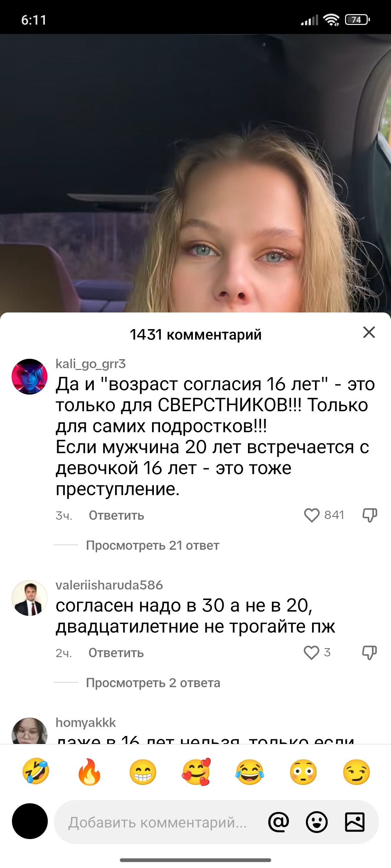Like kali_go_grr3's comment with heart icon
This screenshot has width=391, height=868.
312,515
